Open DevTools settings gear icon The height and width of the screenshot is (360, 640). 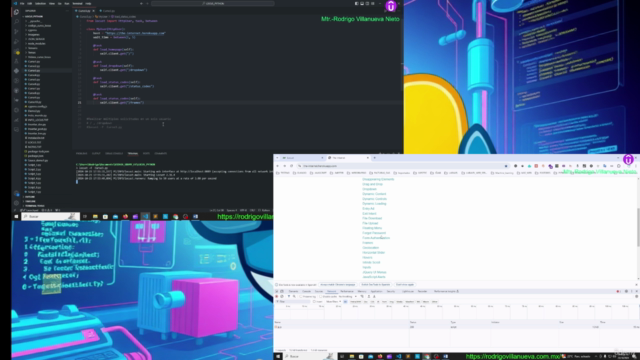click(626, 291)
